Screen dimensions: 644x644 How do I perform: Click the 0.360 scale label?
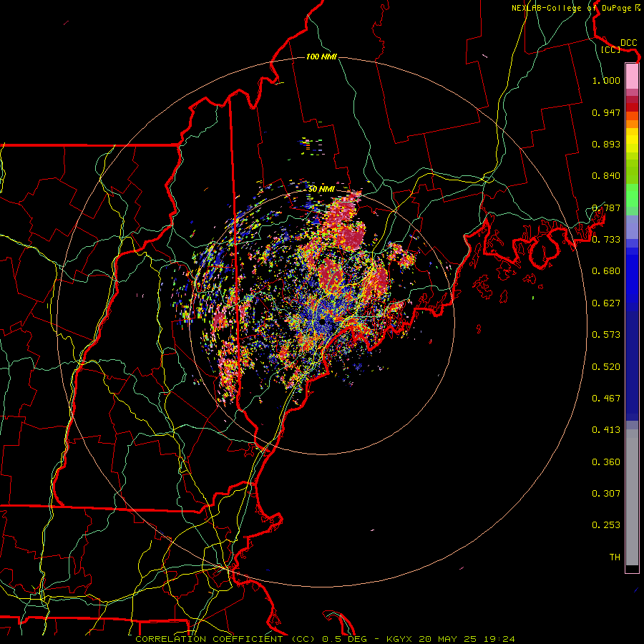coord(606,462)
